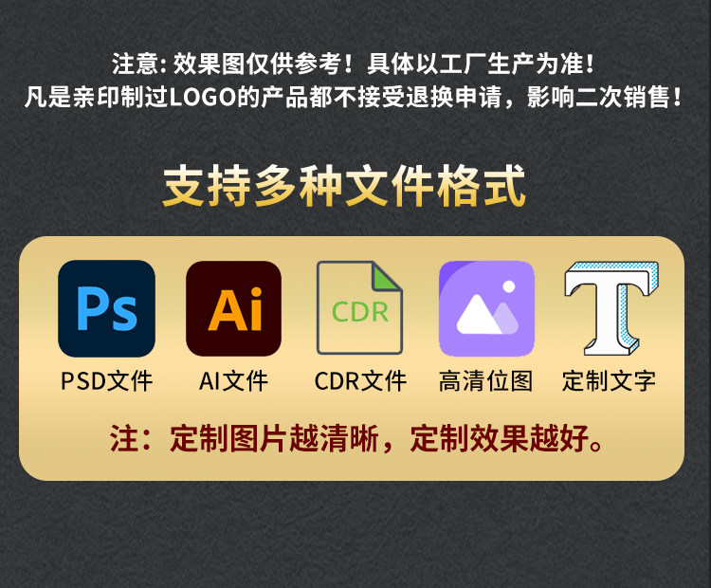
Task: Click the 高清位图 label
Action: point(485,381)
